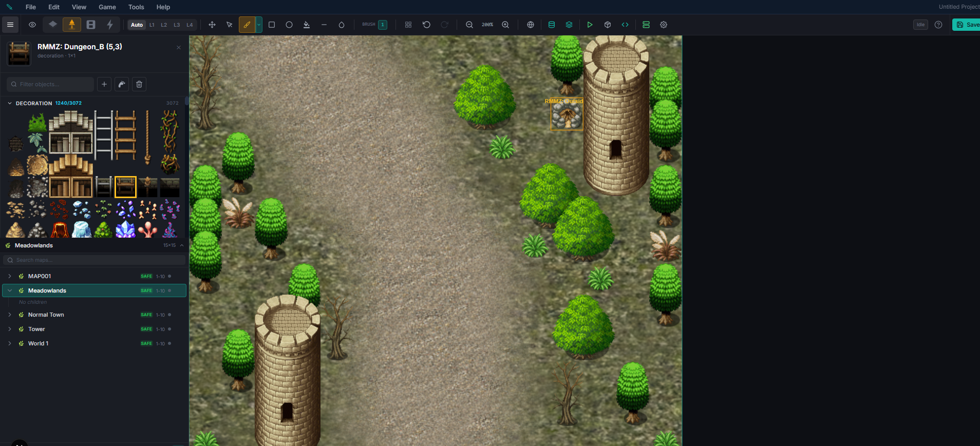Open the database icon
980x446 pixels.
click(x=552, y=25)
